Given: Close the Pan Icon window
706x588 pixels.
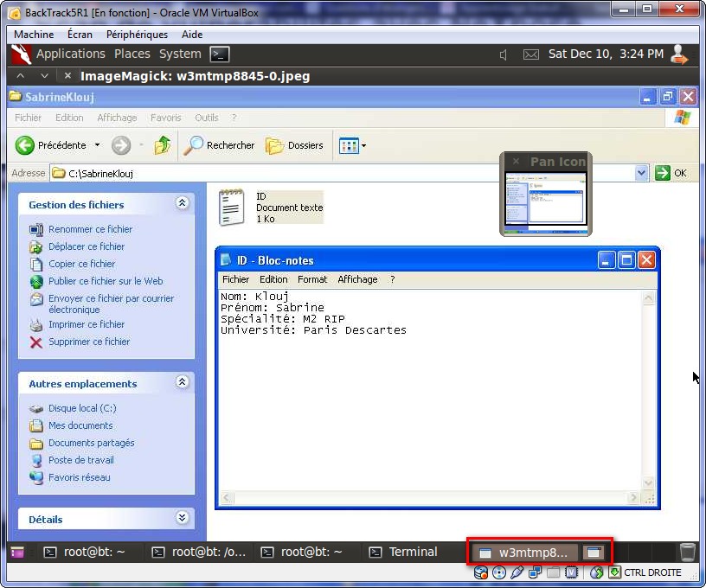Looking at the screenshot, I should click(x=516, y=161).
